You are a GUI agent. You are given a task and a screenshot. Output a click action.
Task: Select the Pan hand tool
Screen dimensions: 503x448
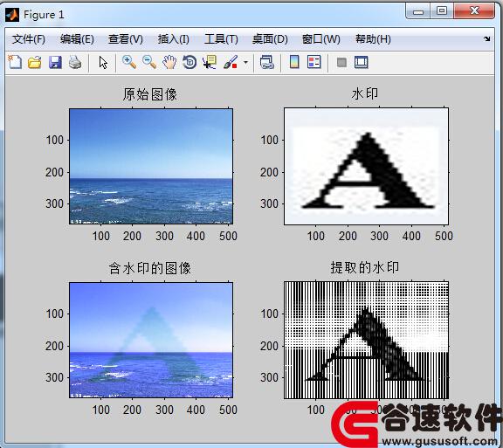[x=169, y=62]
